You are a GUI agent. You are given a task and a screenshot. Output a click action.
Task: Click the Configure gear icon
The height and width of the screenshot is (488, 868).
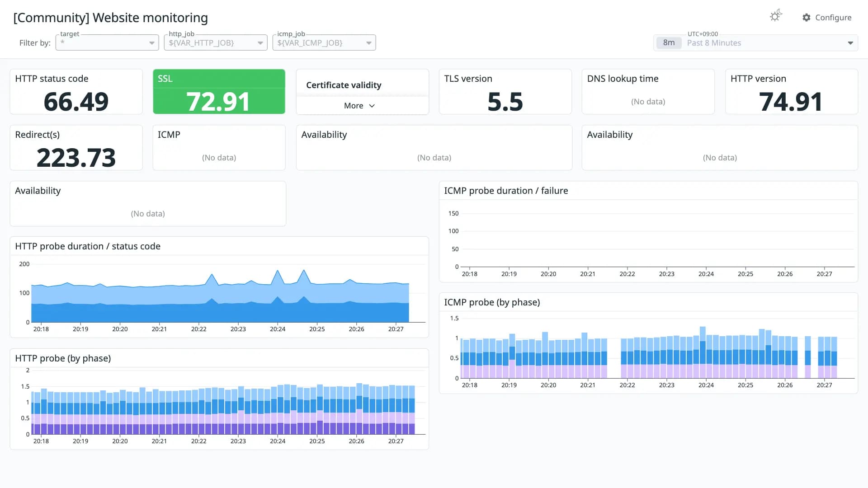point(807,18)
